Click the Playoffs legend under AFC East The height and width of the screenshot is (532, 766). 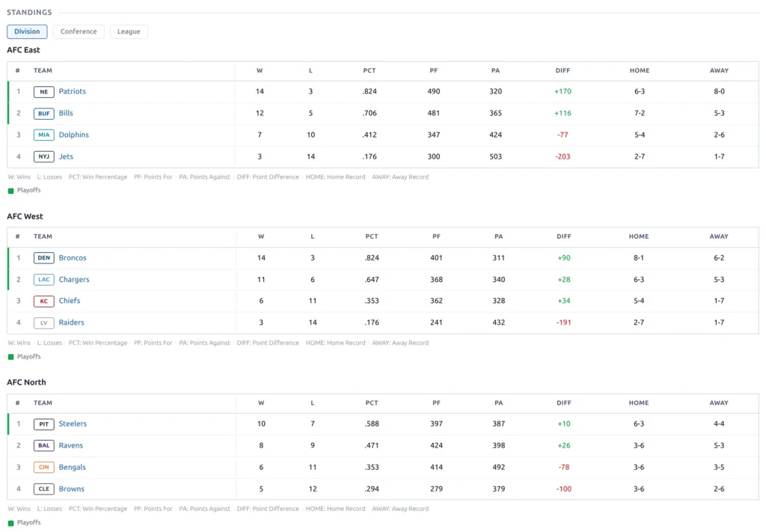pyautogui.click(x=25, y=190)
